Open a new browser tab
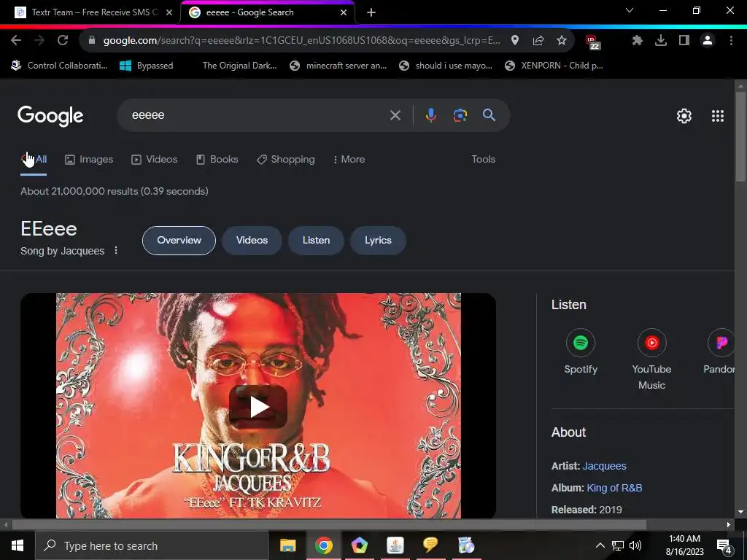The image size is (747, 560). pyautogui.click(x=371, y=12)
